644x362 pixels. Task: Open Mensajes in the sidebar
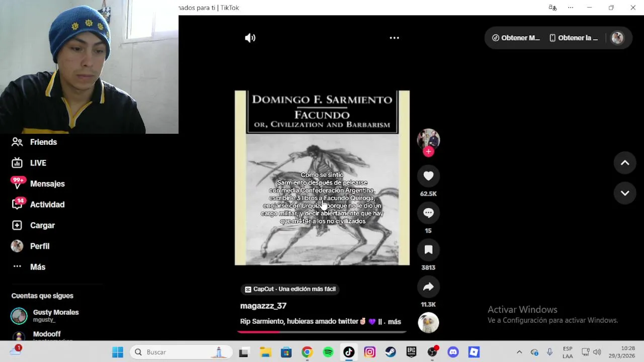(x=38, y=184)
